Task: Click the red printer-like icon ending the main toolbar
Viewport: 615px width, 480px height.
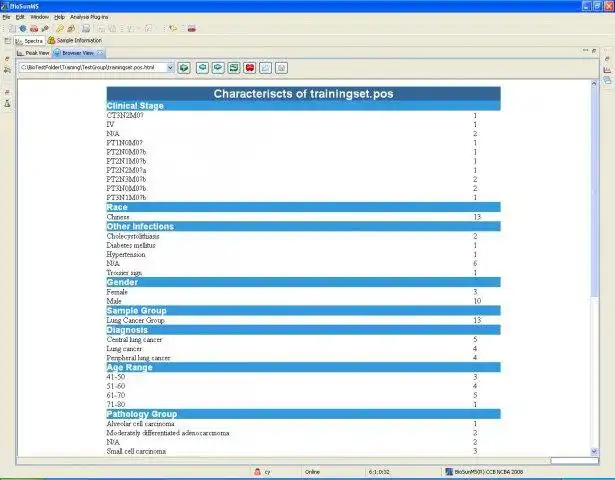Action: tap(192, 28)
